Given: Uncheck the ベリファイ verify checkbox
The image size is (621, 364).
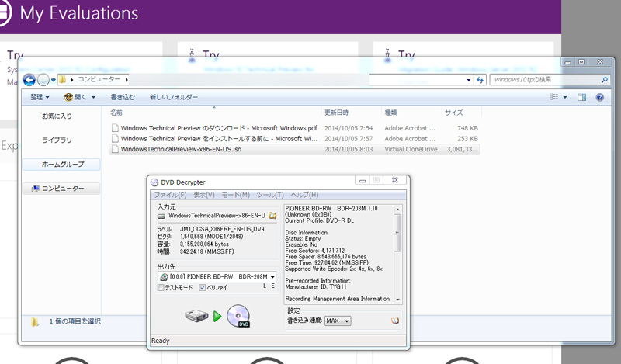Looking at the screenshot, I should tap(202, 288).
